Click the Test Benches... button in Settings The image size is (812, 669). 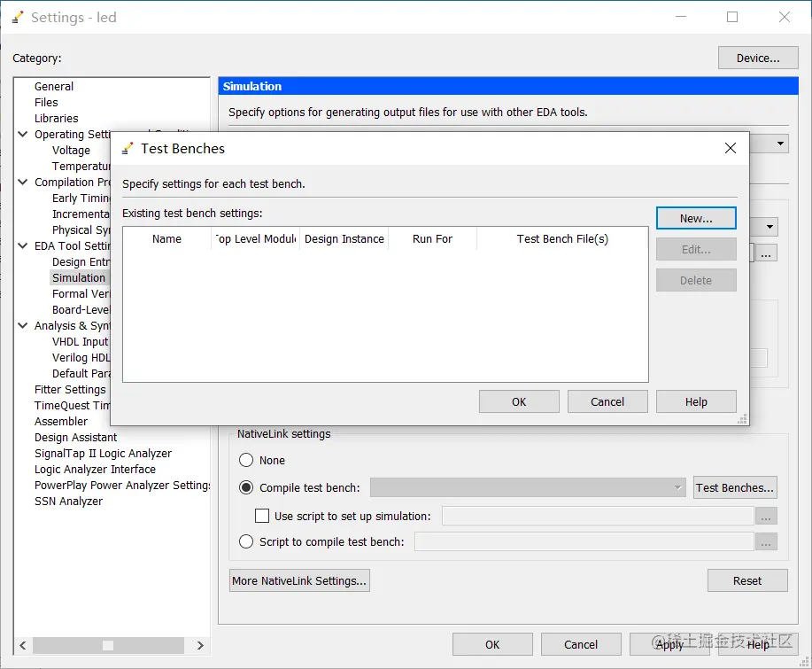735,487
